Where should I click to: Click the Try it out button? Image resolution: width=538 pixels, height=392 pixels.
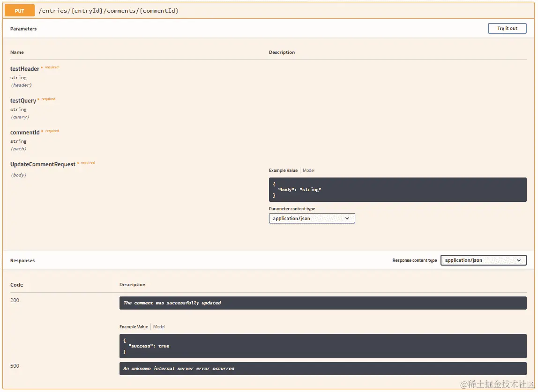click(x=507, y=28)
